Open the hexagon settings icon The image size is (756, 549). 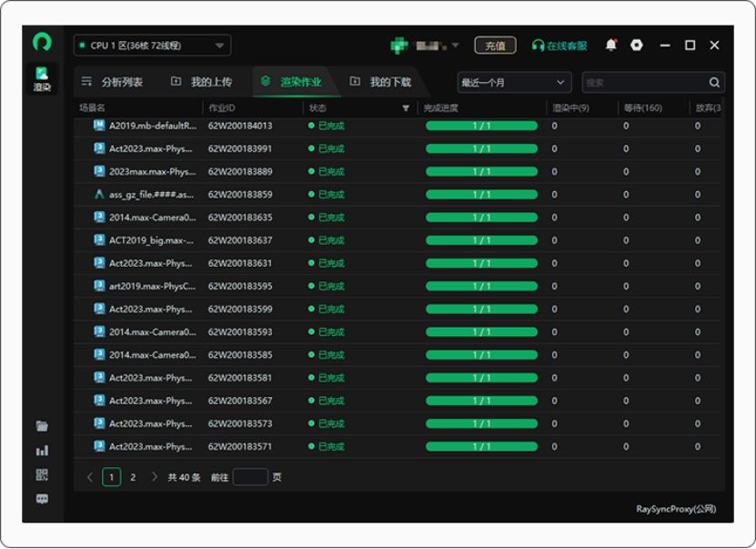637,46
